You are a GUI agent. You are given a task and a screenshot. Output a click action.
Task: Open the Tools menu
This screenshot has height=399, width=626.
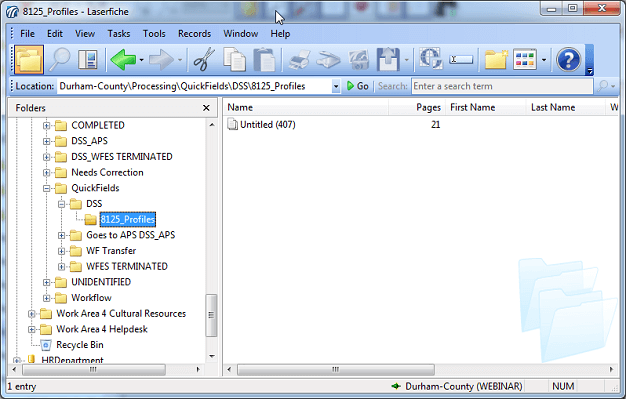[154, 34]
